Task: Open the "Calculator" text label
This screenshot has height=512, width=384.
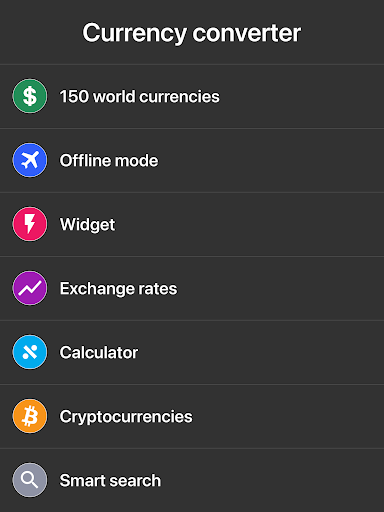Action: point(99,353)
